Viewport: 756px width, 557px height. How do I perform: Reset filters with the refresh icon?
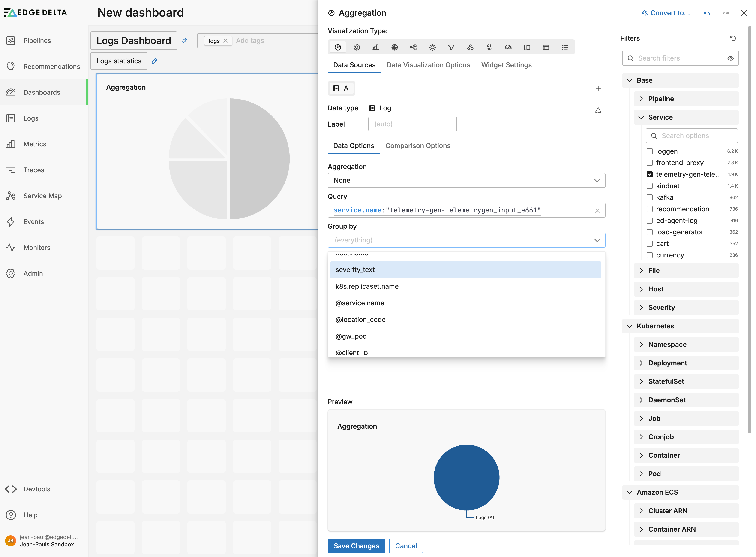733,38
